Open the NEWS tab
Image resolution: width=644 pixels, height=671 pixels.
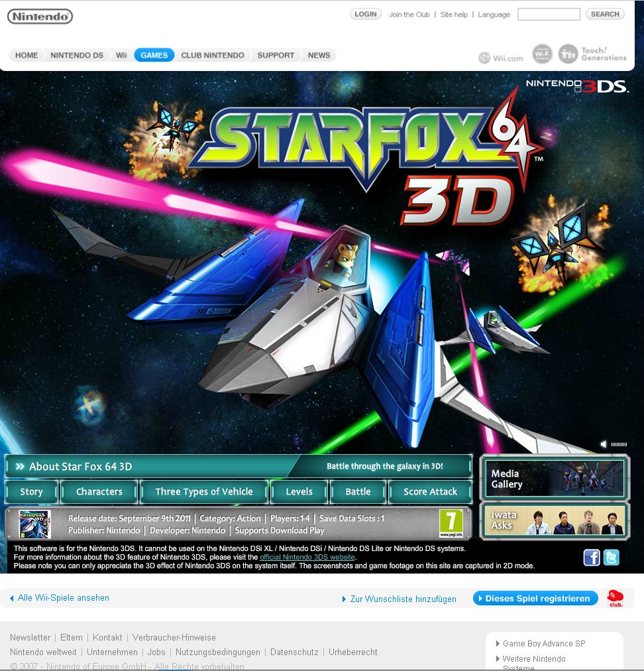click(x=319, y=55)
